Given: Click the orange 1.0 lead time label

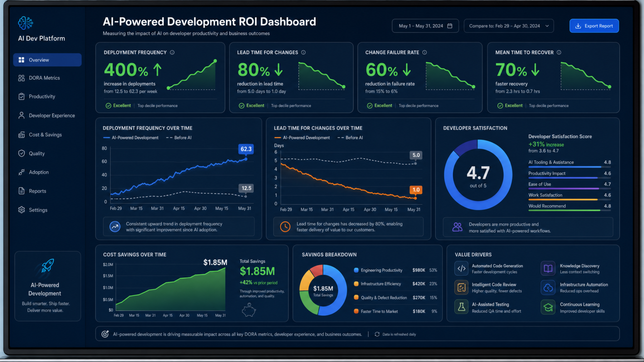Looking at the screenshot, I should click(416, 189).
